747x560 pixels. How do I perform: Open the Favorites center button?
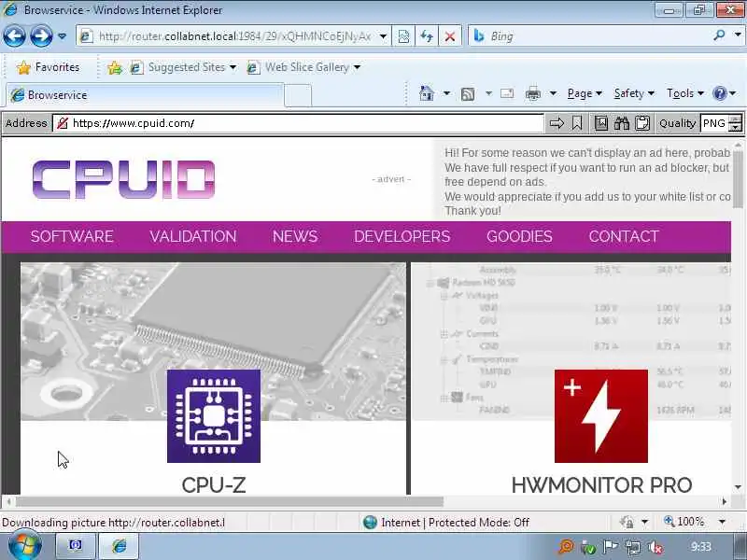click(48, 67)
